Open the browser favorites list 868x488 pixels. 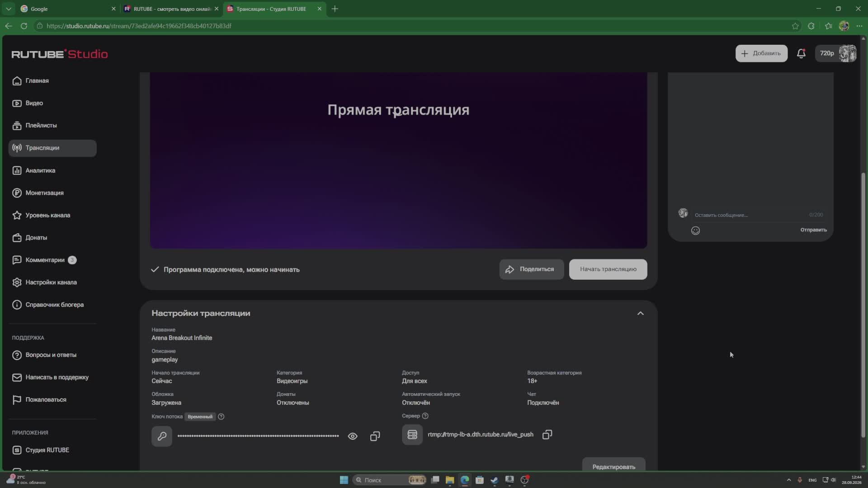[828, 26]
